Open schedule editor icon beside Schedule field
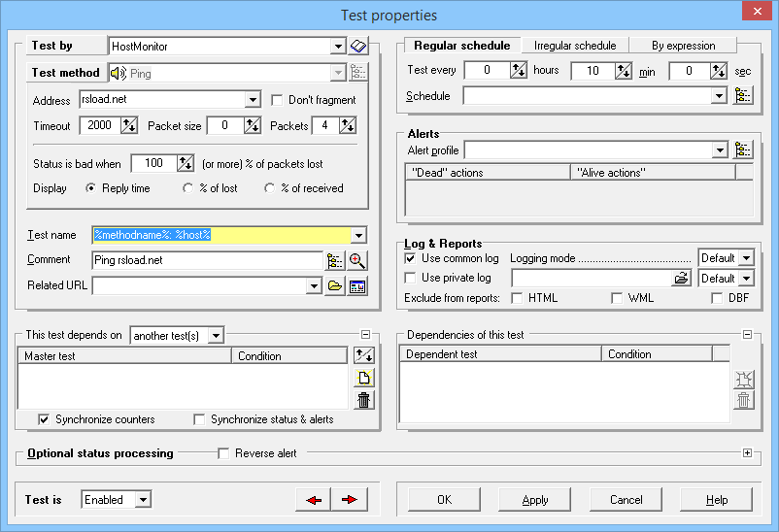This screenshot has width=779, height=532. tap(743, 95)
